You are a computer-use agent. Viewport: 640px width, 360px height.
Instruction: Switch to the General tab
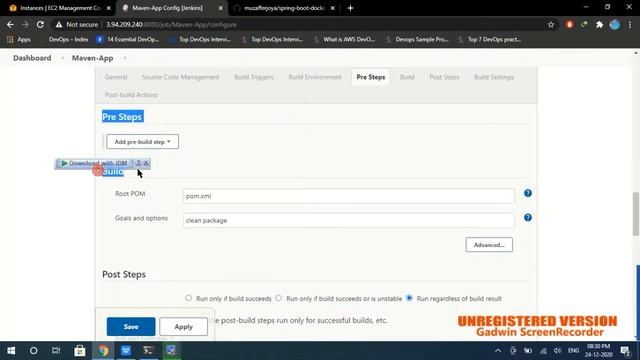click(x=116, y=77)
